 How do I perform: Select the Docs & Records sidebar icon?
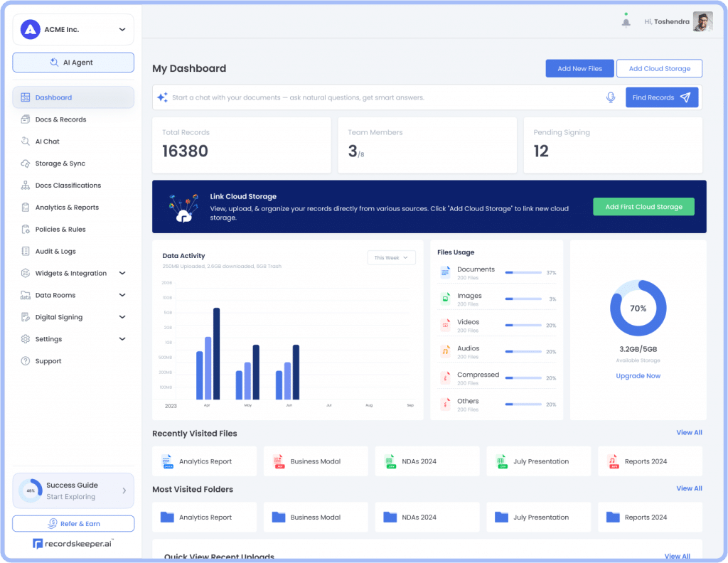point(24,119)
